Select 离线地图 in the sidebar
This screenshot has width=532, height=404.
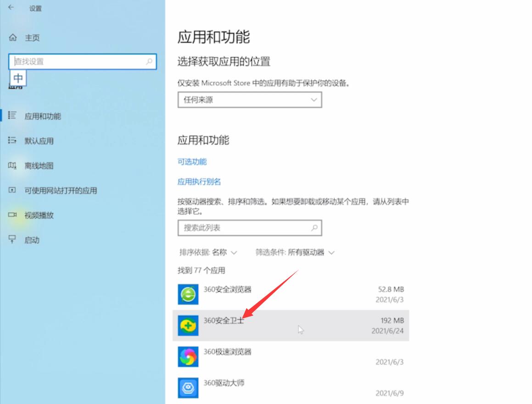[39, 166]
